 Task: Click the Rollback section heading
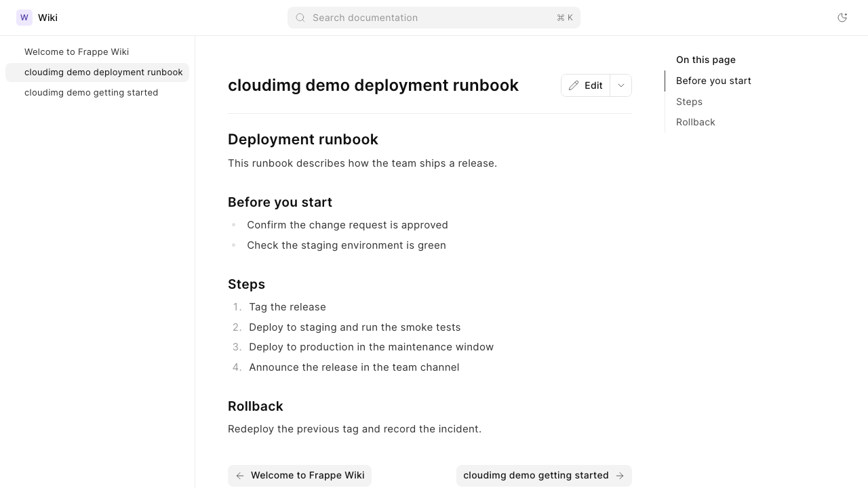click(x=256, y=407)
